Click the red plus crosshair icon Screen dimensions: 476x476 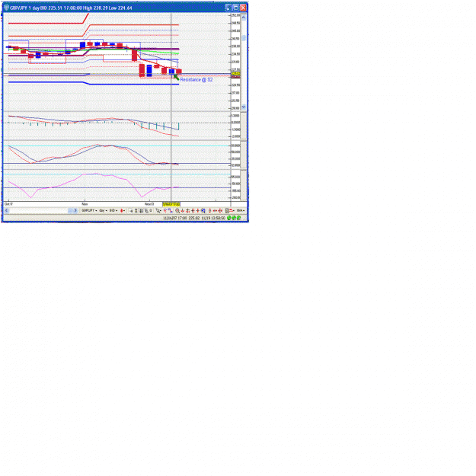[x=197, y=211]
